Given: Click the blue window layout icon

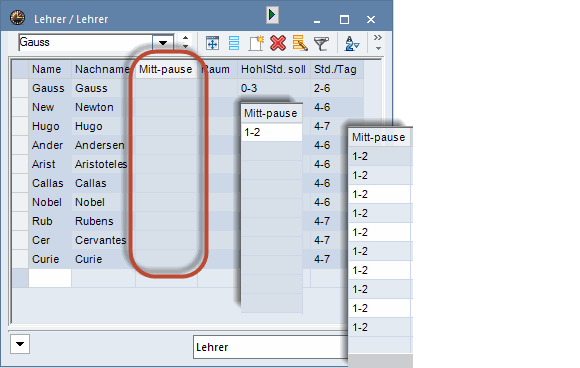Looking at the screenshot, I should 212,43.
